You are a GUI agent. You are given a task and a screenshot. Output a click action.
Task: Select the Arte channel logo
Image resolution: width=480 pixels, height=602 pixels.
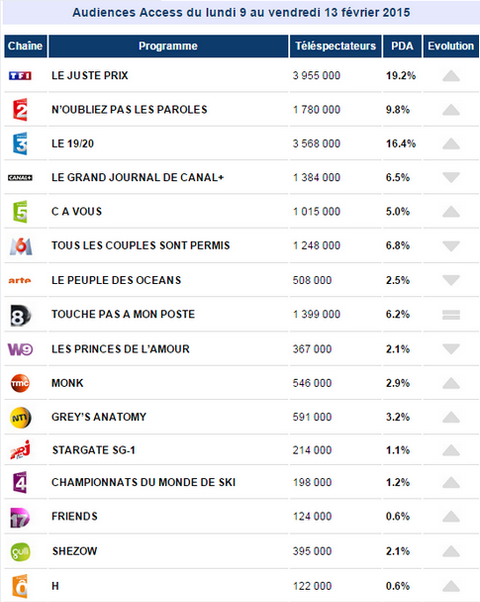20,281
